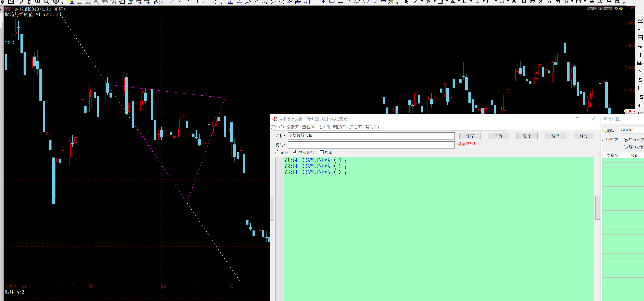Click the zoom out magnifier toolbar icon

click(x=46, y=2)
